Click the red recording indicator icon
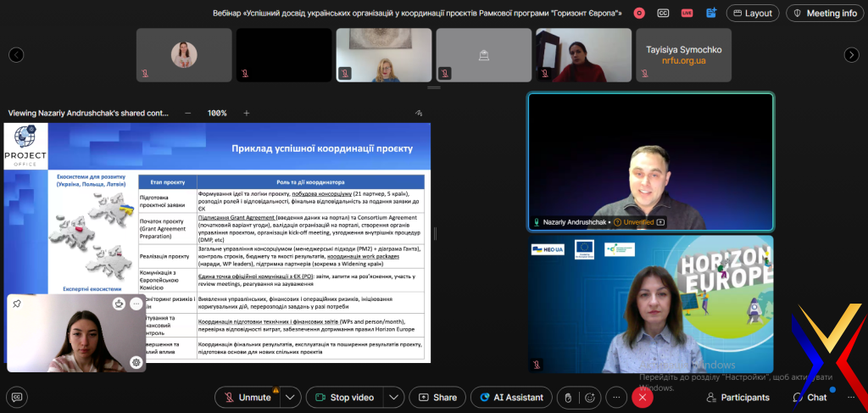Screen dimensions: 868x413 tap(639, 13)
